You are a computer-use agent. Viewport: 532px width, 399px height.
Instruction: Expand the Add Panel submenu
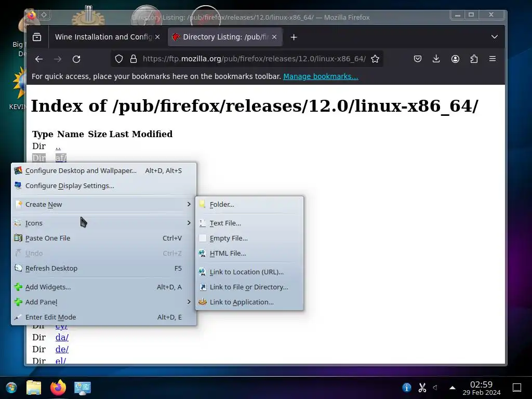(x=104, y=302)
